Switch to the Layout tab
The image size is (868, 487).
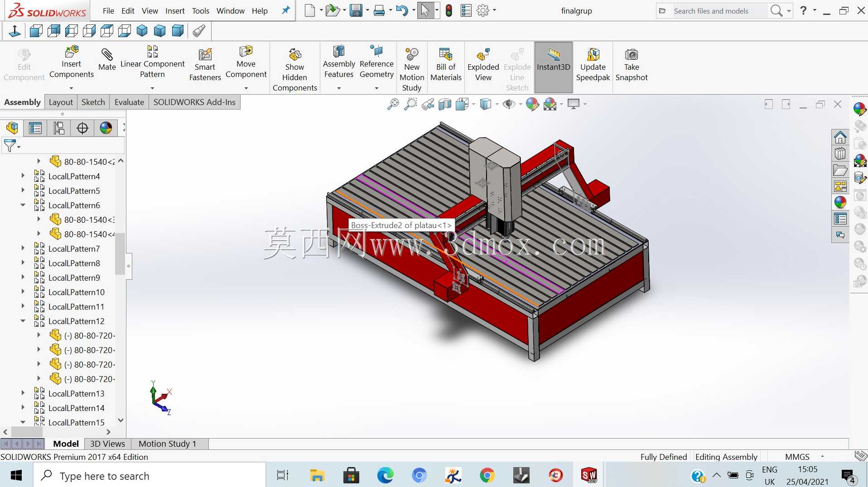point(61,102)
